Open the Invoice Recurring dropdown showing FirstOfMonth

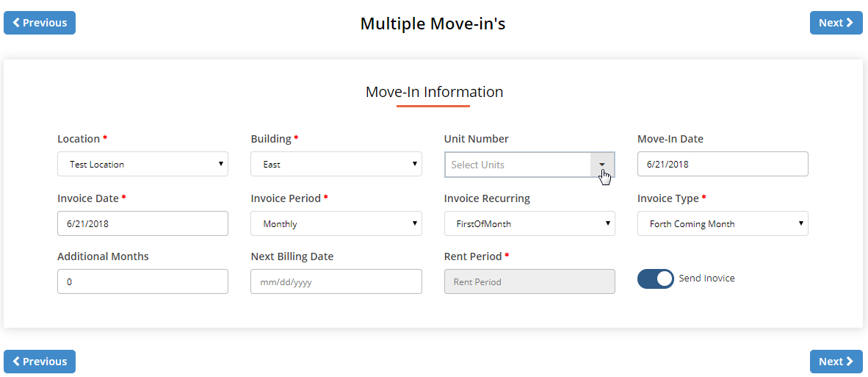[529, 223]
